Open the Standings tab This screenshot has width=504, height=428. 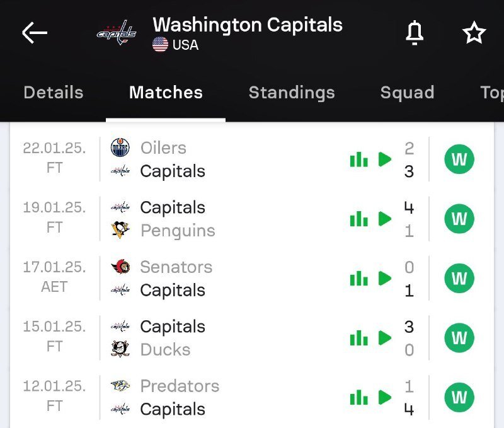tap(292, 93)
